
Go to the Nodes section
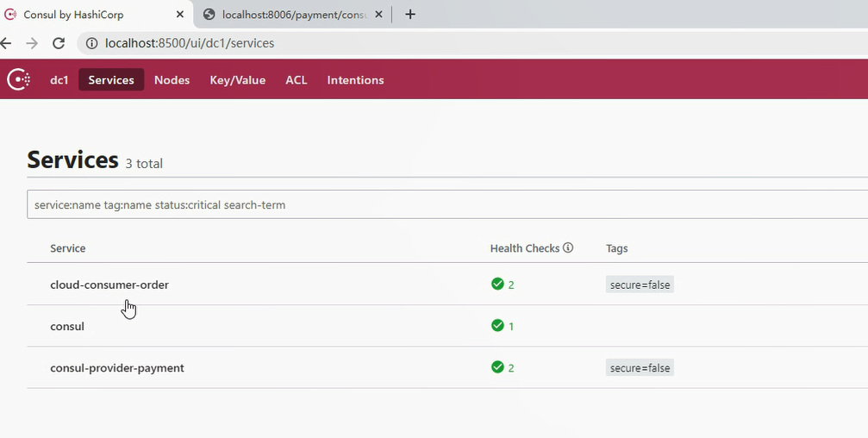(172, 79)
